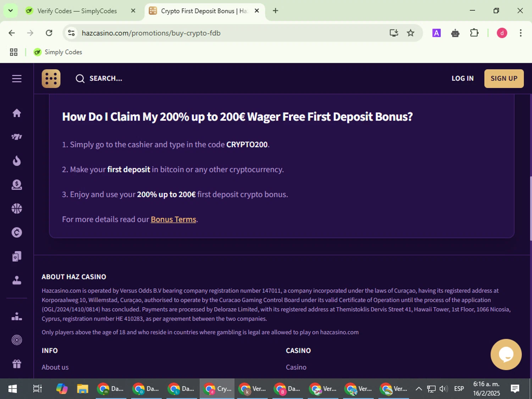Click the browser forward arrow
532x399 pixels.
pos(30,33)
